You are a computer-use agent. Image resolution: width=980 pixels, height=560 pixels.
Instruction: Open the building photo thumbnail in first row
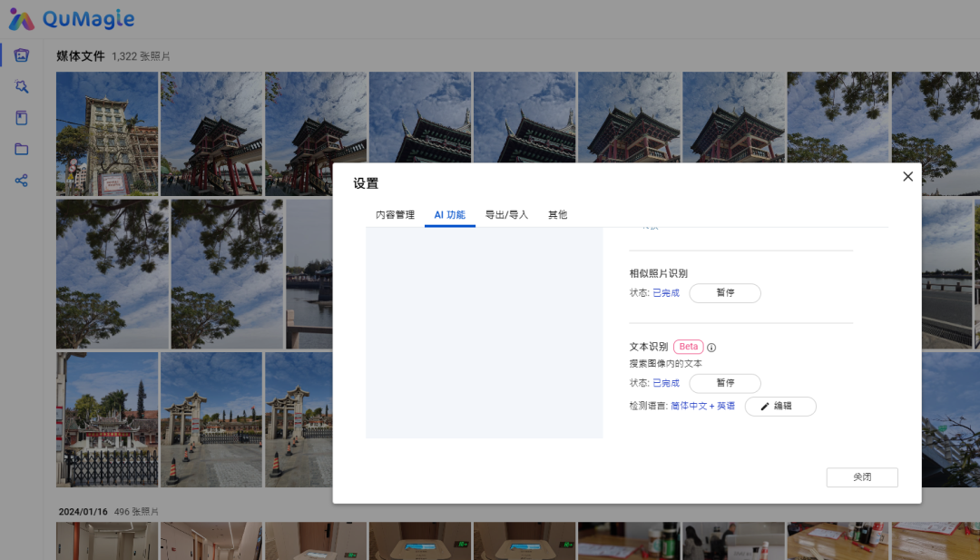107,133
